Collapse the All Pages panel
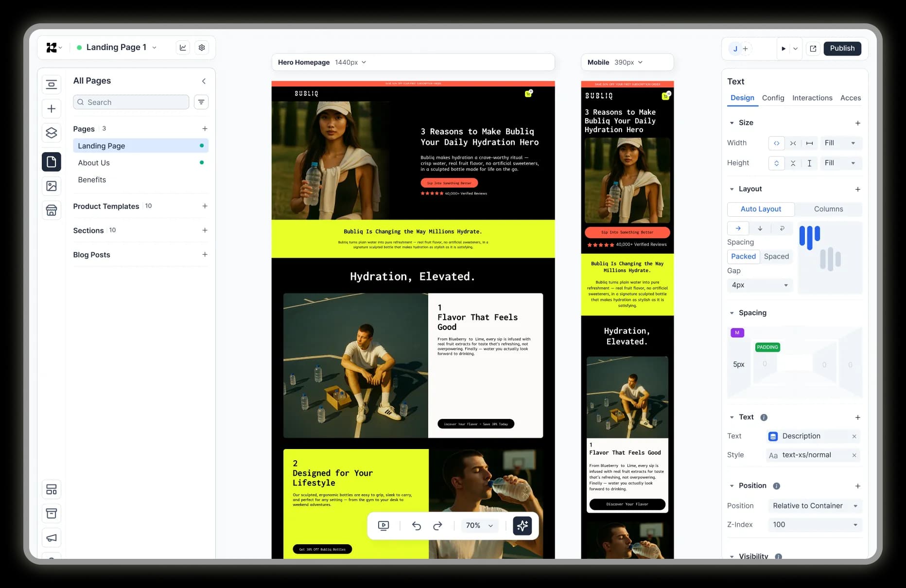The height and width of the screenshot is (588, 906). [x=204, y=81]
